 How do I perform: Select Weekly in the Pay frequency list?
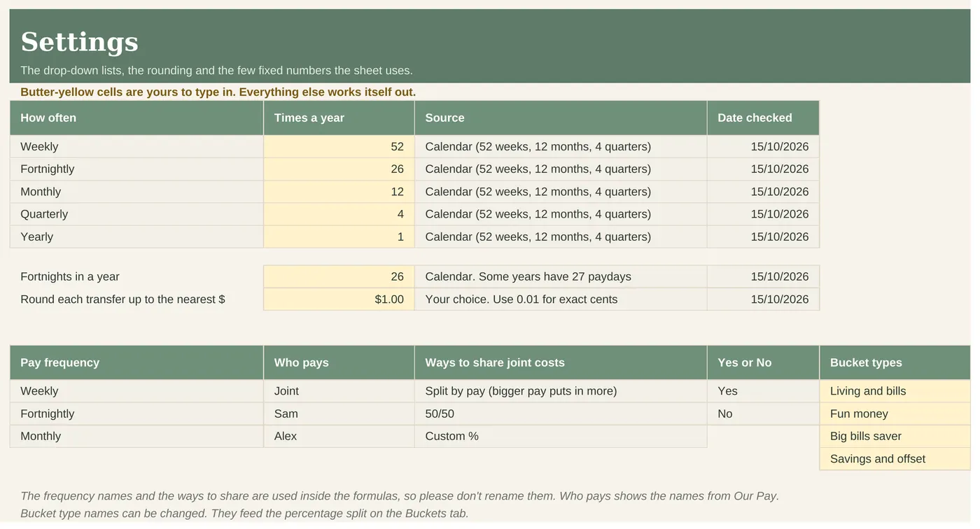pyautogui.click(x=136, y=391)
